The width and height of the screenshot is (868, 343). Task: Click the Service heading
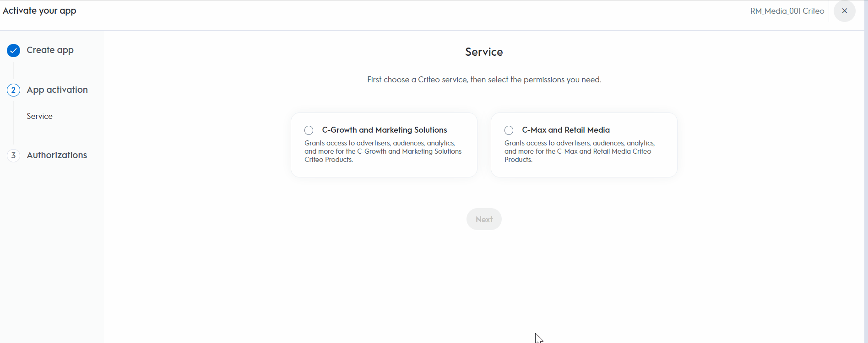(484, 52)
